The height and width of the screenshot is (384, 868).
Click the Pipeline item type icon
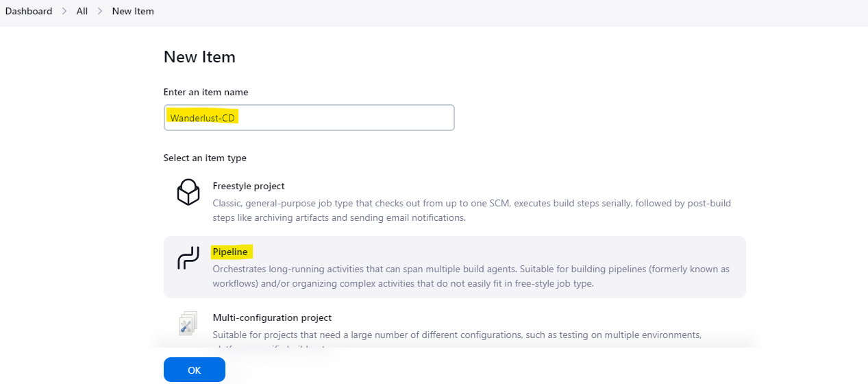pyautogui.click(x=188, y=258)
